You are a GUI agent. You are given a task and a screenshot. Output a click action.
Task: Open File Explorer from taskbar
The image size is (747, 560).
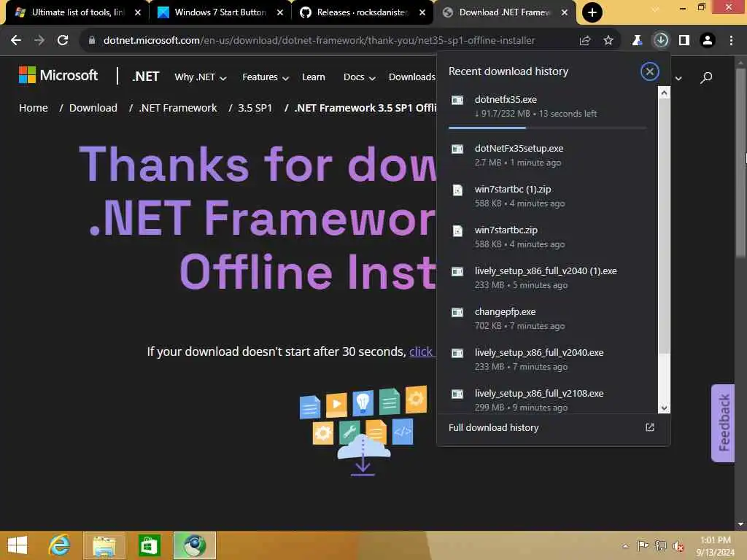point(104,545)
